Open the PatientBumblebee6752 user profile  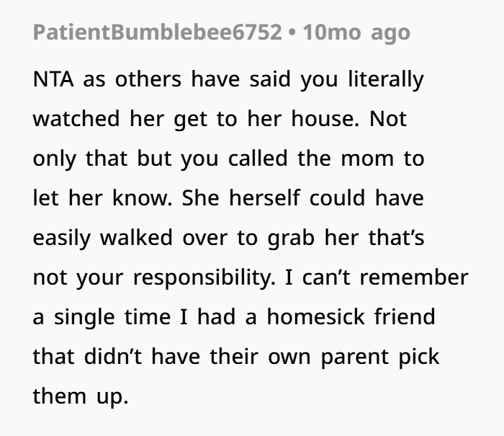157,32
